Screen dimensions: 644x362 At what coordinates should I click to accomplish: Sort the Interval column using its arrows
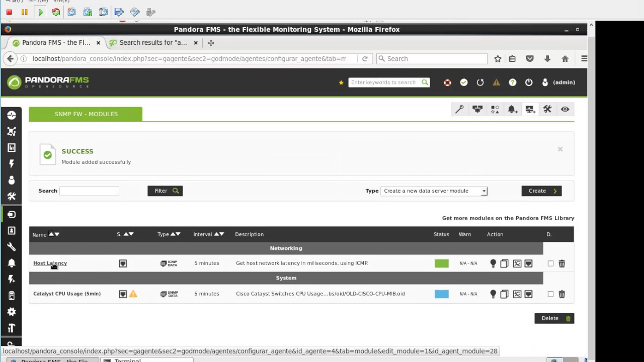[219, 234]
